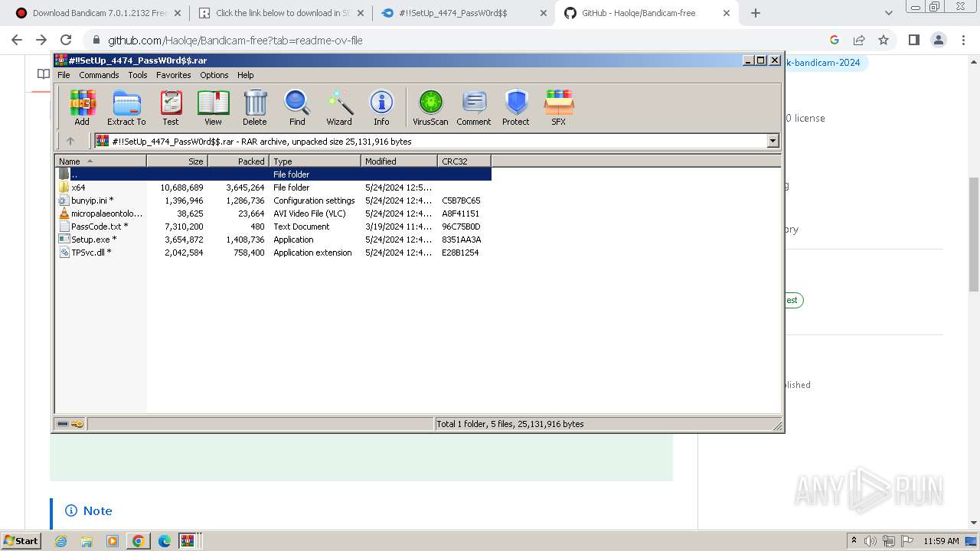Click the Windows Start button

coord(21,540)
